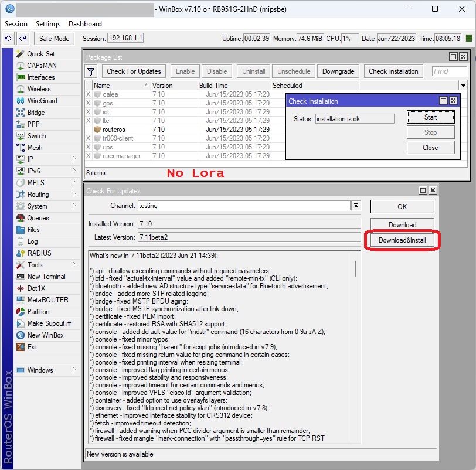Sort packages by Build Time column
The width and height of the screenshot is (476, 470).
pyautogui.click(x=234, y=86)
